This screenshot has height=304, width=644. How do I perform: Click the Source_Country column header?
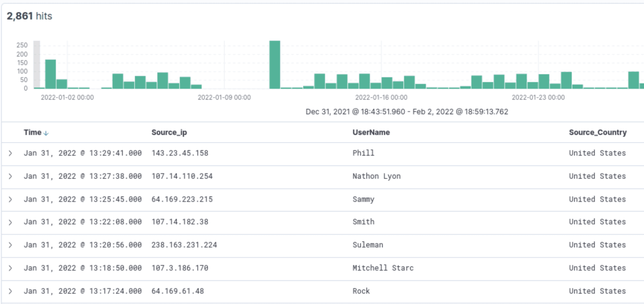pyautogui.click(x=597, y=132)
